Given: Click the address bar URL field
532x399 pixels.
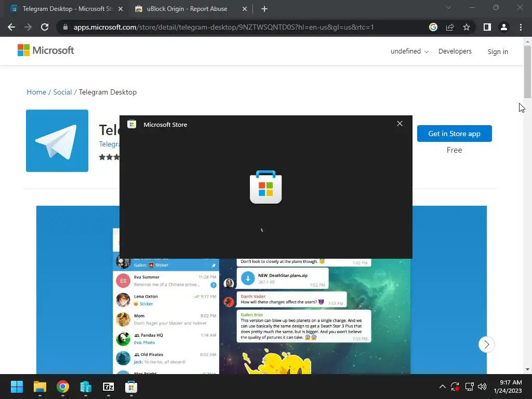Looking at the screenshot, I should [223, 27].
